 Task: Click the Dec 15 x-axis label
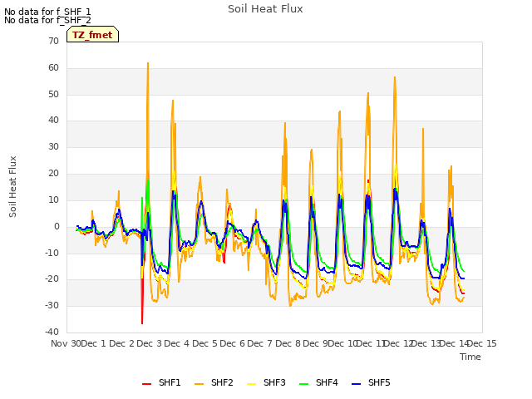pos(482,343)
